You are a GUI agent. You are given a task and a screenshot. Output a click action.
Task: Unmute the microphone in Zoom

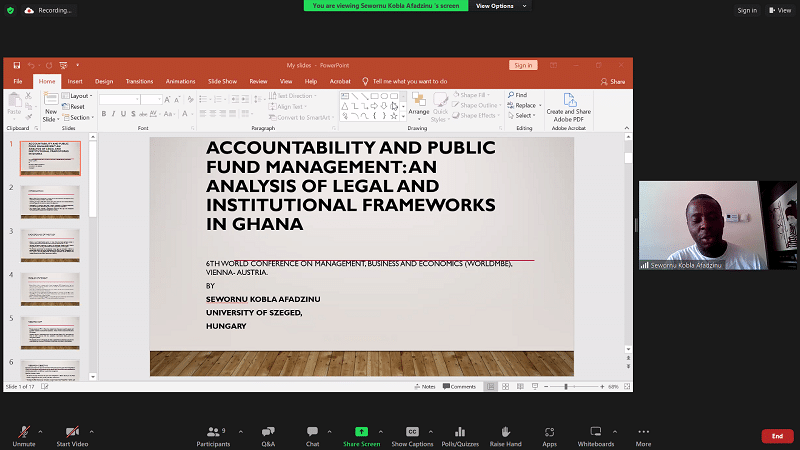coord(22,432)
